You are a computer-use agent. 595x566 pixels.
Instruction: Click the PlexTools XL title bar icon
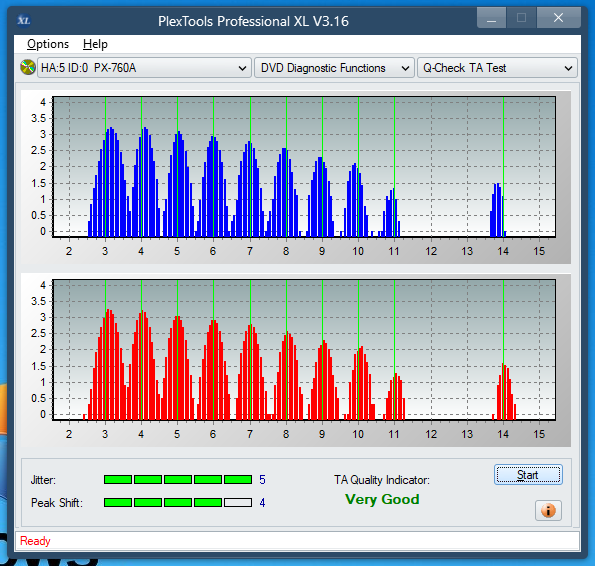pos(24,20)
